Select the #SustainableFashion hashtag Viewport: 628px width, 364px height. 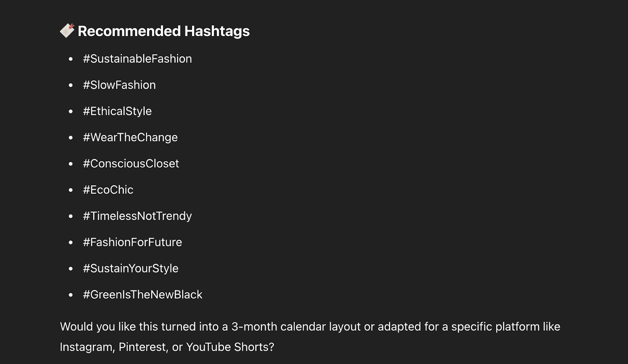point(137,59)
